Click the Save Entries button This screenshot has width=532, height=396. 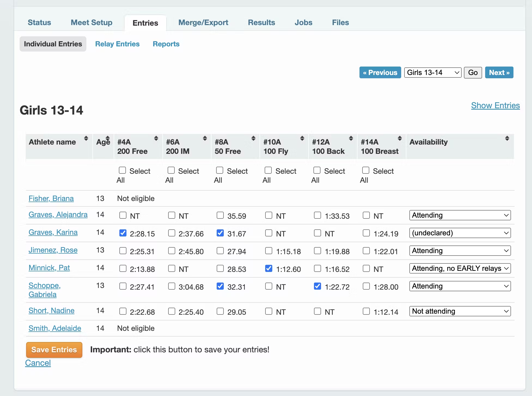[54, 350]
